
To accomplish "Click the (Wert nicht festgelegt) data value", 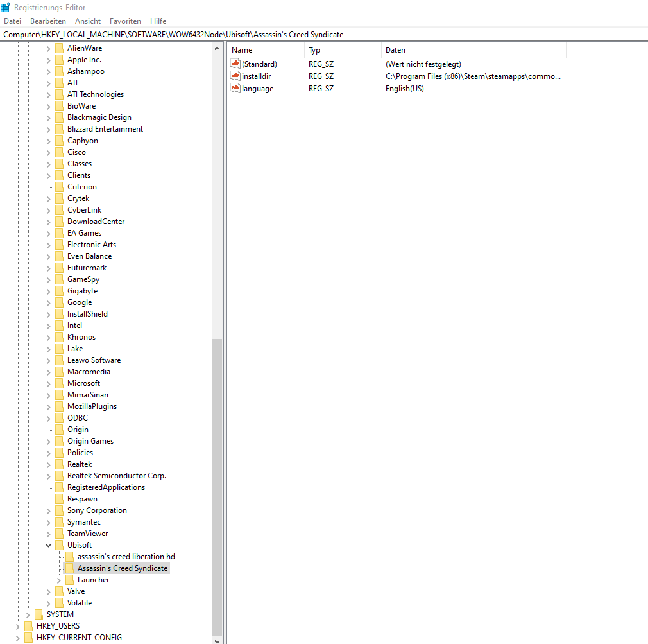I will (423, 64).
